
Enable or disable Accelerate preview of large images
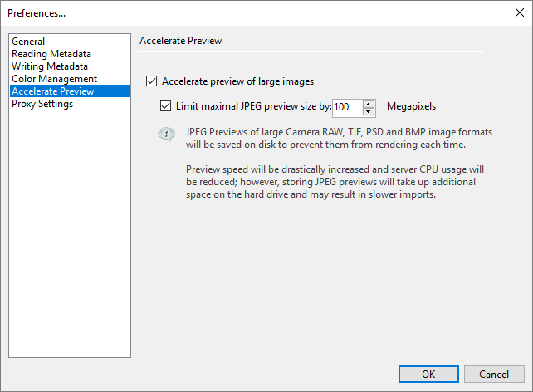(x=151, y=81)
